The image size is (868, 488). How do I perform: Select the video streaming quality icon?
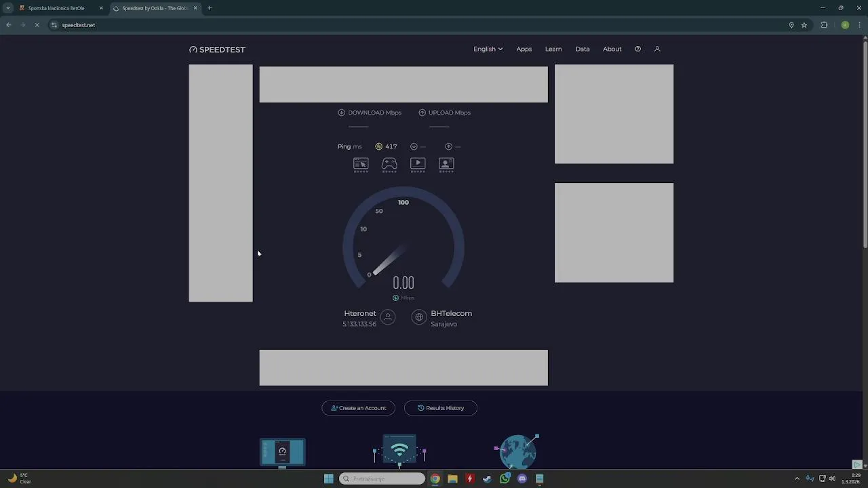click(418, 164)
